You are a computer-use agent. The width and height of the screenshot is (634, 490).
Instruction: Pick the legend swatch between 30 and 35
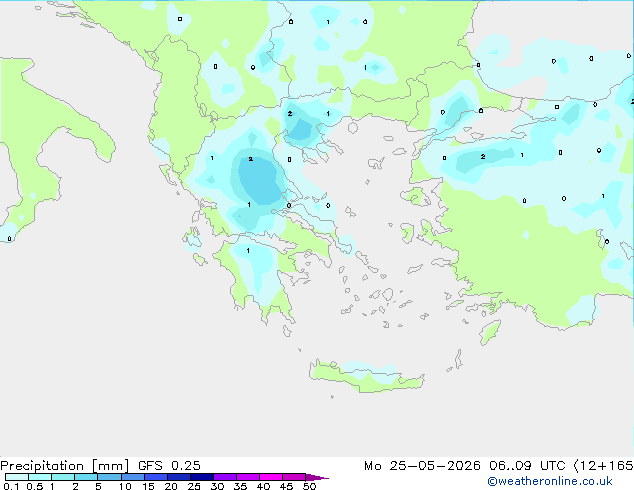tap(225, 477)
